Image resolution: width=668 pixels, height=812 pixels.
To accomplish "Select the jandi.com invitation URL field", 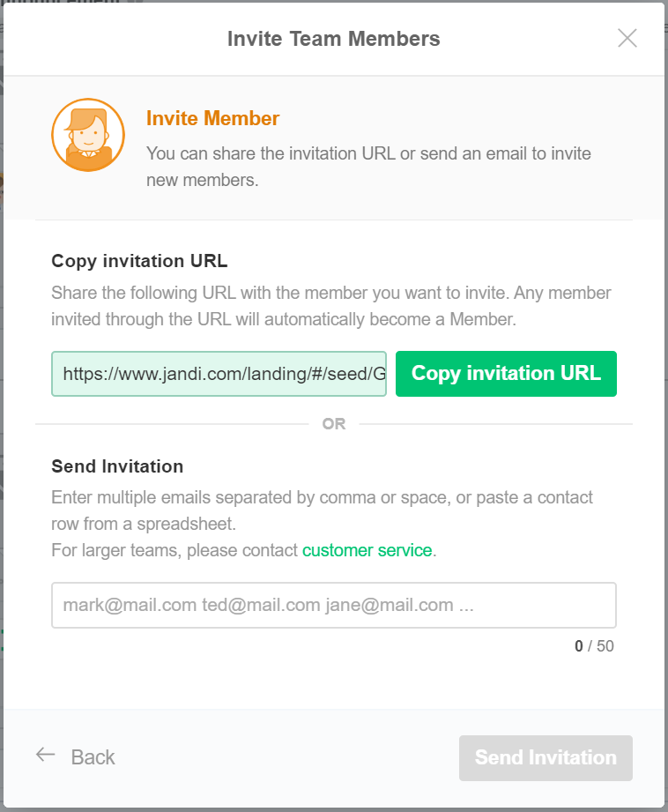I will tap(219, 374).
